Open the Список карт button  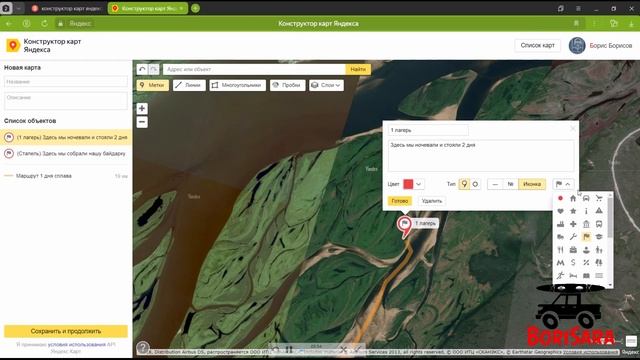(538, 45)
